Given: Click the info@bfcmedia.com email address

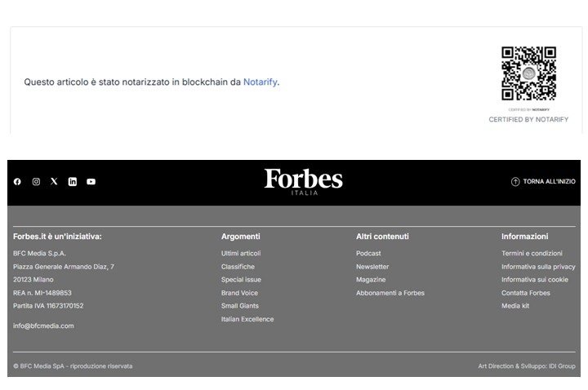Looking at the screenshot, I should [x=43, y=326].
